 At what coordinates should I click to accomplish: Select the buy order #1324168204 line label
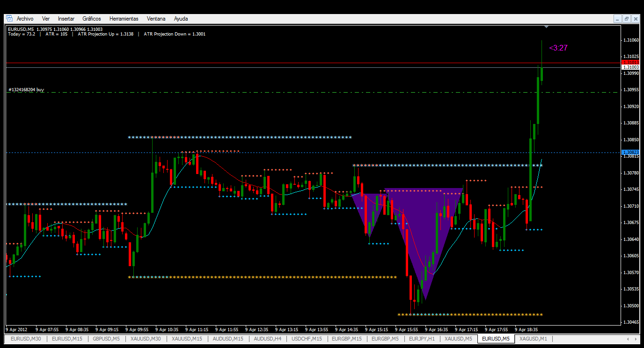(x=26, y=89)
